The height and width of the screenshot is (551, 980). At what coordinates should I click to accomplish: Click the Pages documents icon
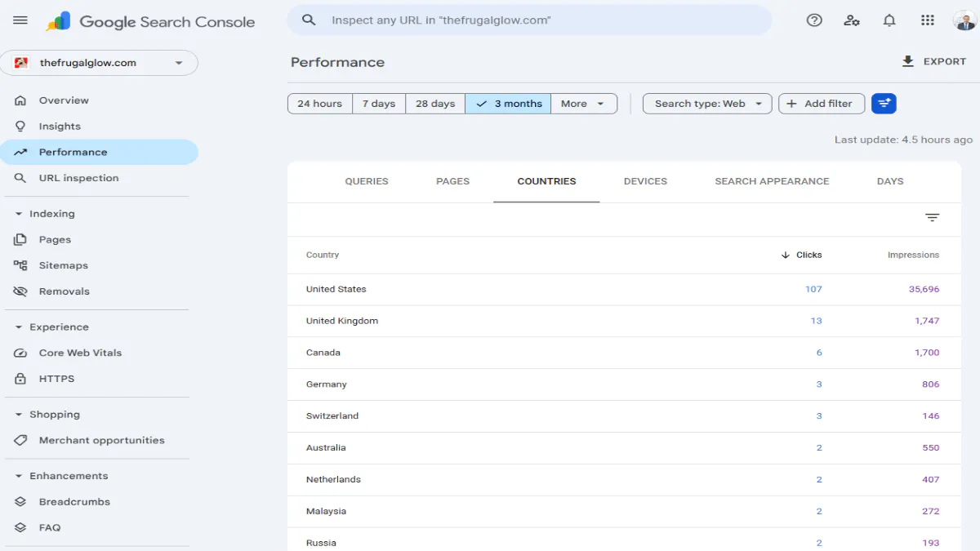pos(20,239)
